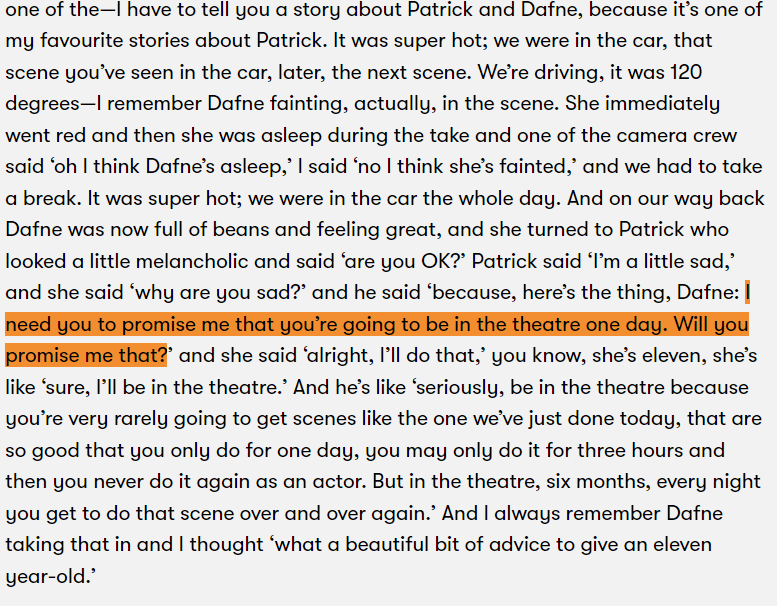Click the highlighted phrase 'promise me that?'
This screenshot has height=606, width=777.
click(x=87, y=356)
